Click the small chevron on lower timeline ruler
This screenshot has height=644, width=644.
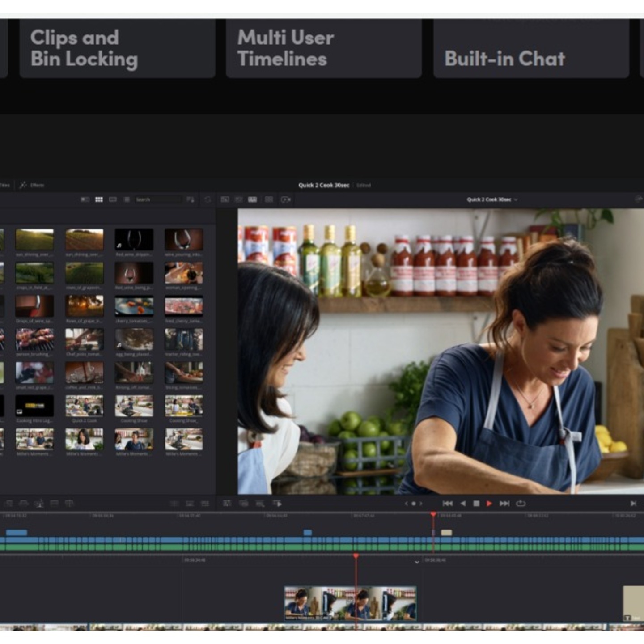(417, 562)
